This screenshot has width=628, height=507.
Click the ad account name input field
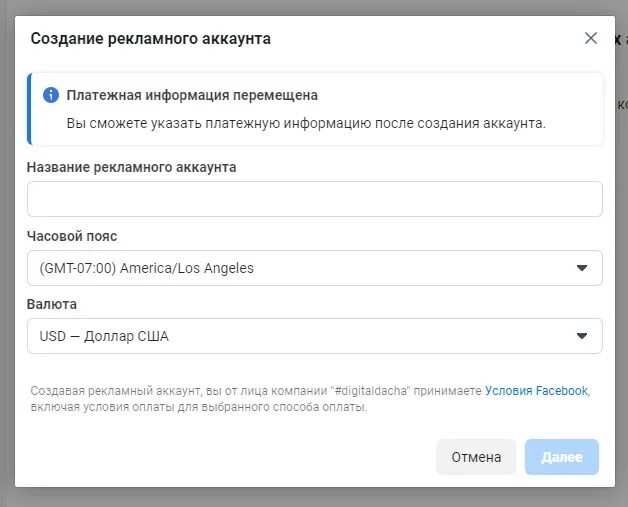click(314, 199)
